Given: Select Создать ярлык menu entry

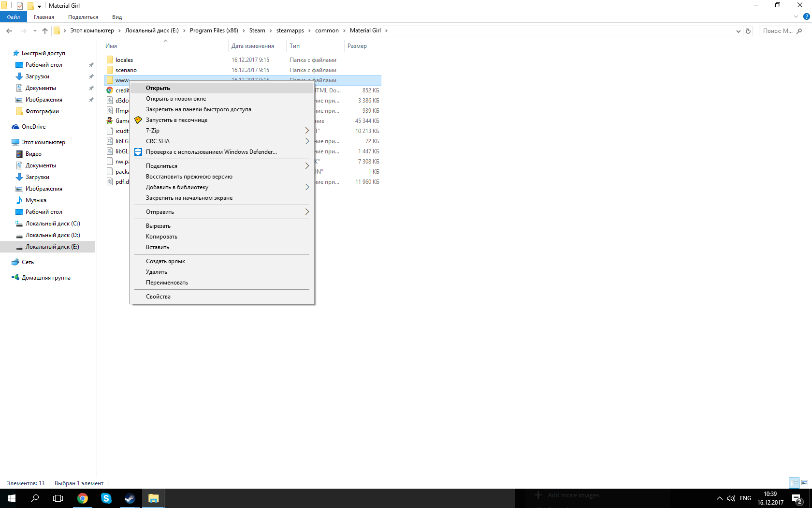Looking at the screenshot, I should click(222, 261).
